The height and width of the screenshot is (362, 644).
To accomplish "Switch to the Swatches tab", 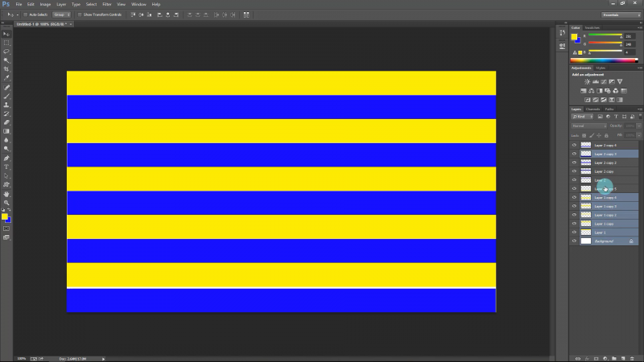I will 592,28.
